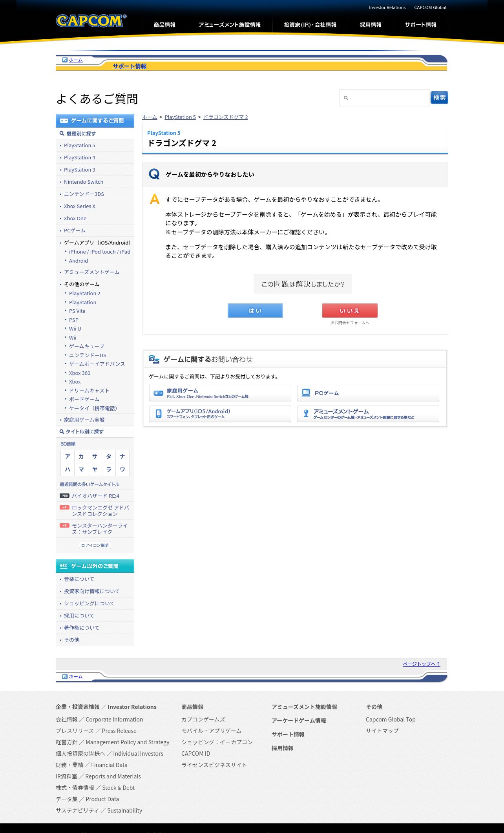The height and width of the screenshot is (833, 504).
Task: Select Android in the sidebar
Action: point(79,261)
